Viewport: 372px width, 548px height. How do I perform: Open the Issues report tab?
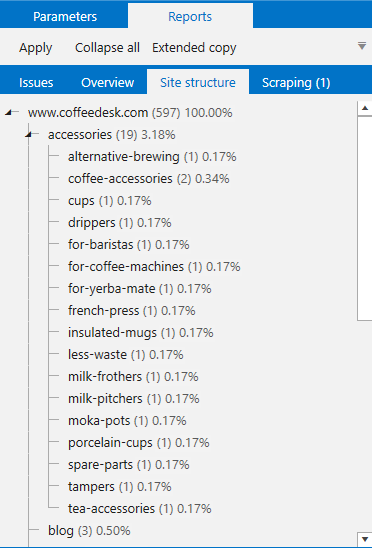tap(36, 83)
